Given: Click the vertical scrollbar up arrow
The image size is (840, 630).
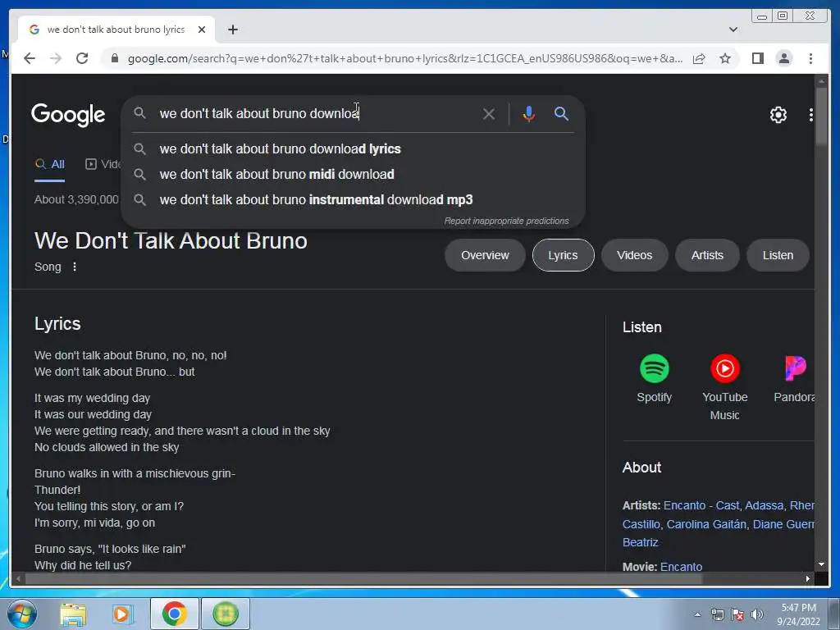Looking at the screenshot, I should 820,81.
